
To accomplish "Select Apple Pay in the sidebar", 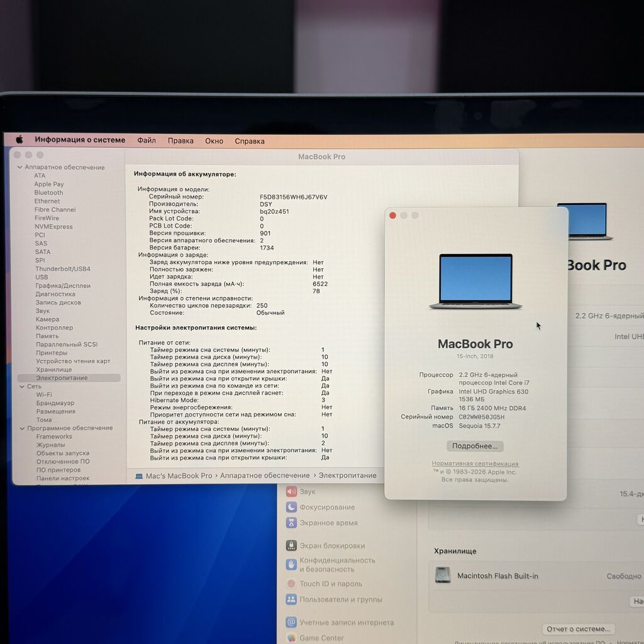I will point(49,184).
